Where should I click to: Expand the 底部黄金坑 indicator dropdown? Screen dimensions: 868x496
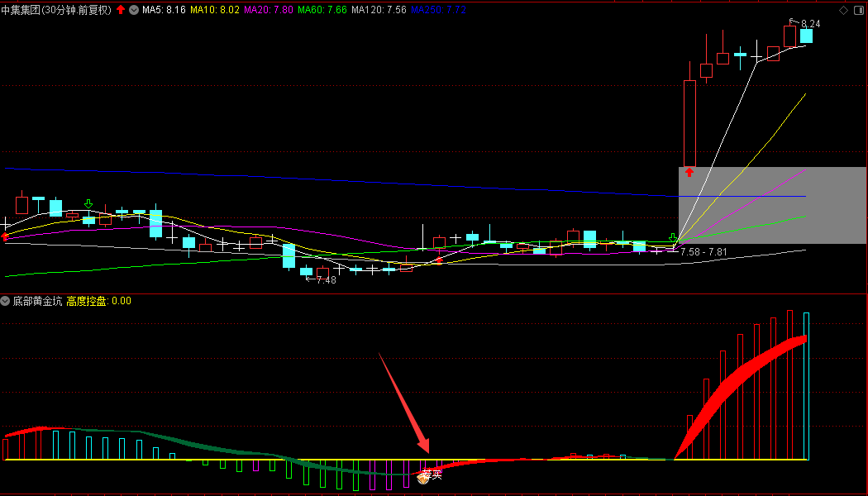[5, 301]
